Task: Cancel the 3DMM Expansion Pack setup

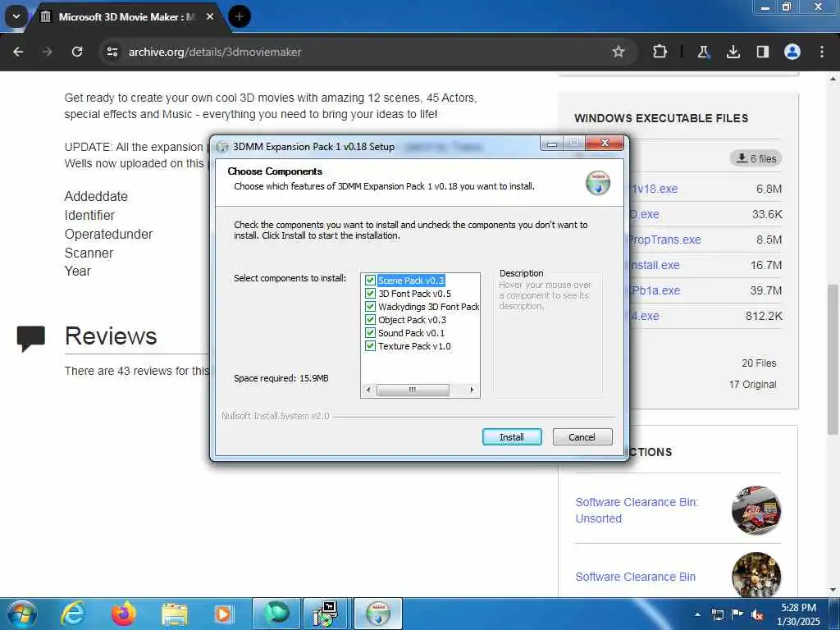Action: pos(582,437)
